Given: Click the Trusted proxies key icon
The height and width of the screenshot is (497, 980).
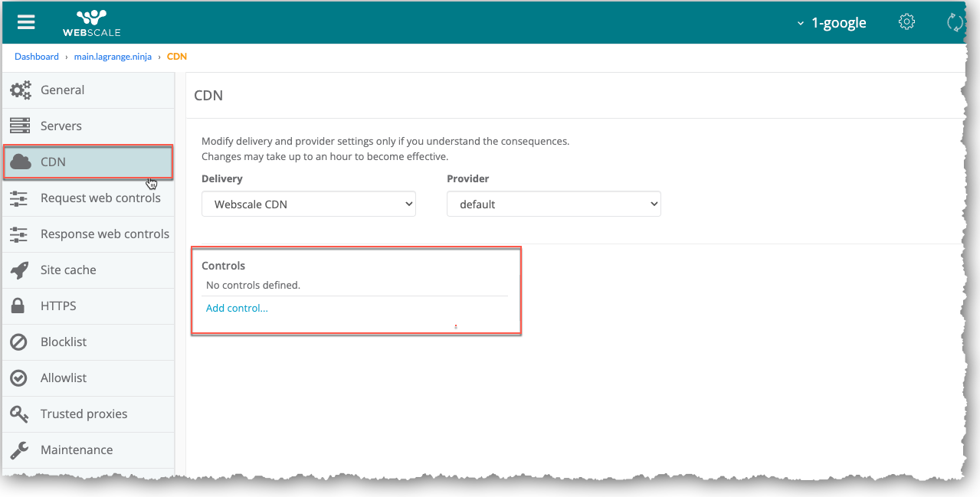Looking at the screenshot, I should click(19, 414).
